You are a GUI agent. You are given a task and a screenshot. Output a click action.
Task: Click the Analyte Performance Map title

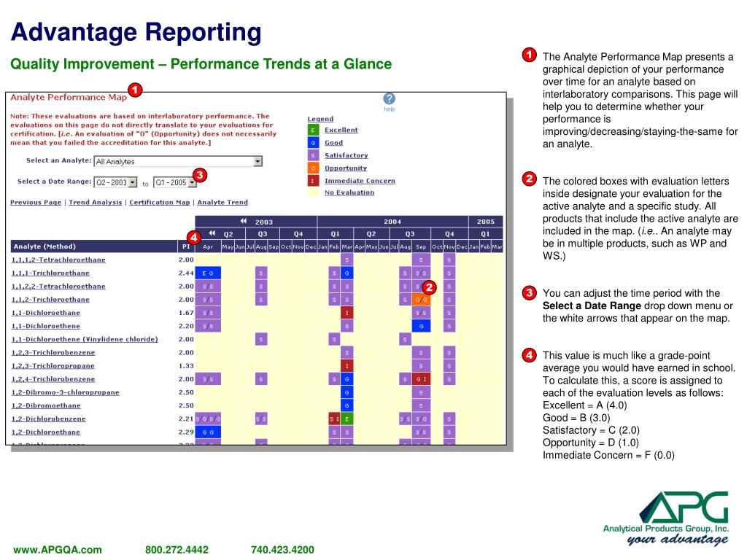click(x=69, y=97)
